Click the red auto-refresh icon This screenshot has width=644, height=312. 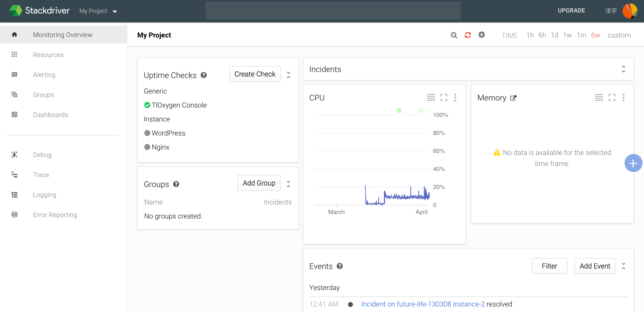(468, 35)
